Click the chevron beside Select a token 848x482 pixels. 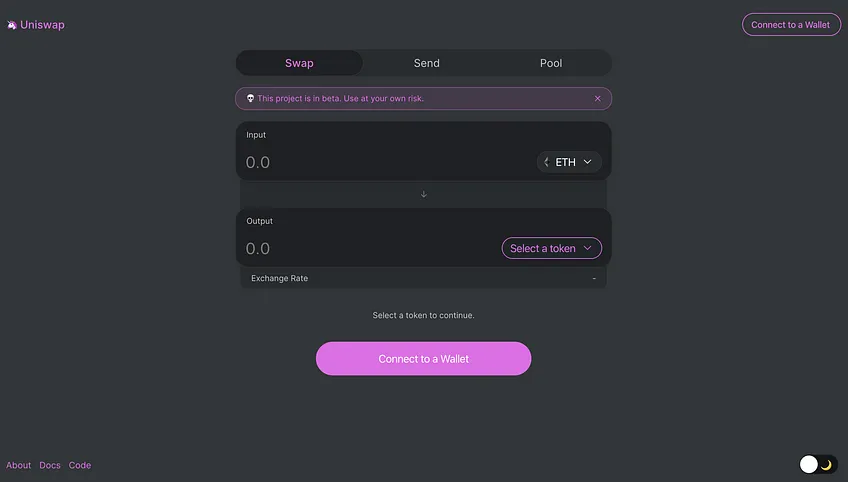(x=587, y=248)
